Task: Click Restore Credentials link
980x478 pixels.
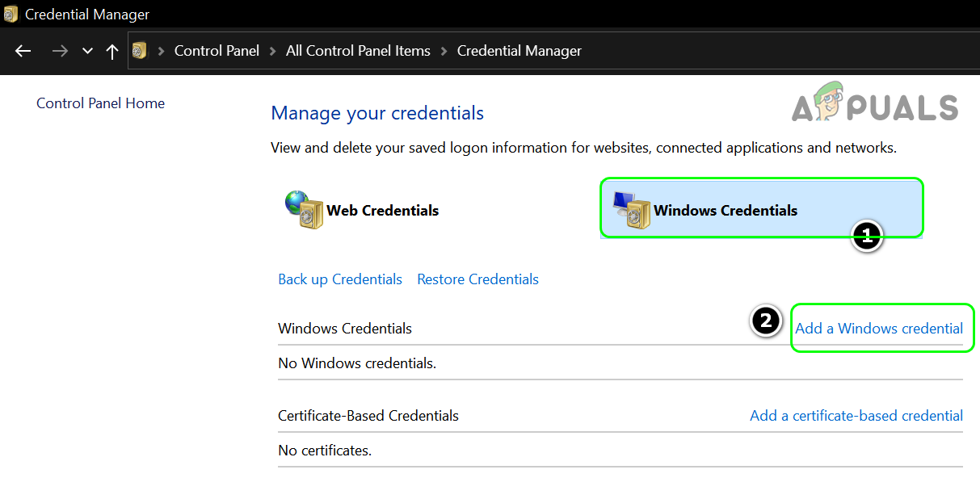Action: pos(477,279)
